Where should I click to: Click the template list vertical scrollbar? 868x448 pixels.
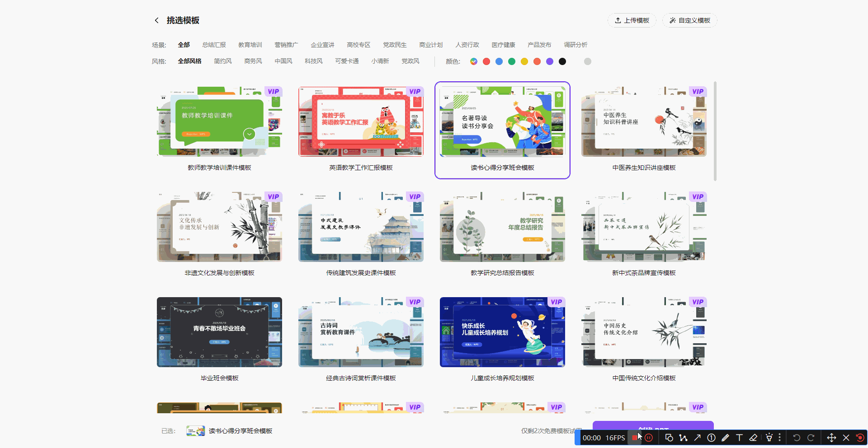(715, 131)
